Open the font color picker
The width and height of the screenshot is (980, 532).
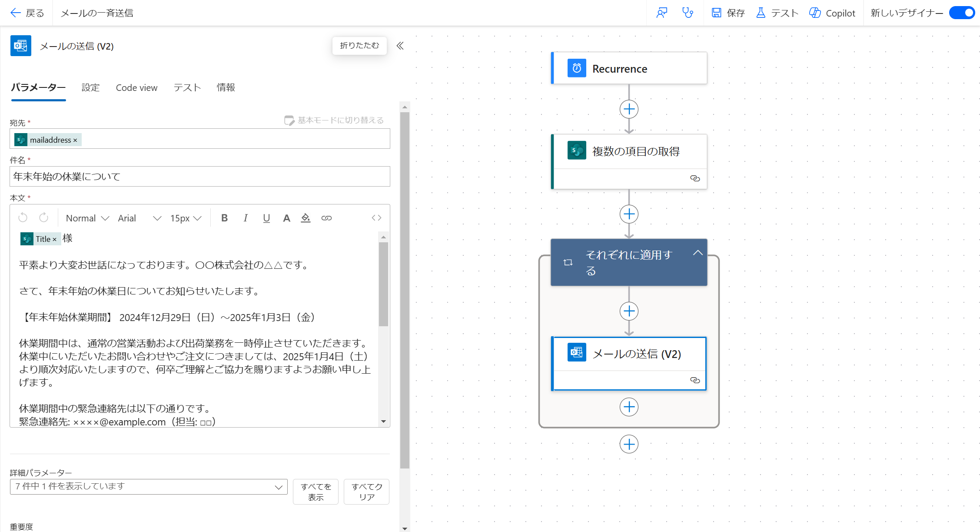[x=286, y=218]
